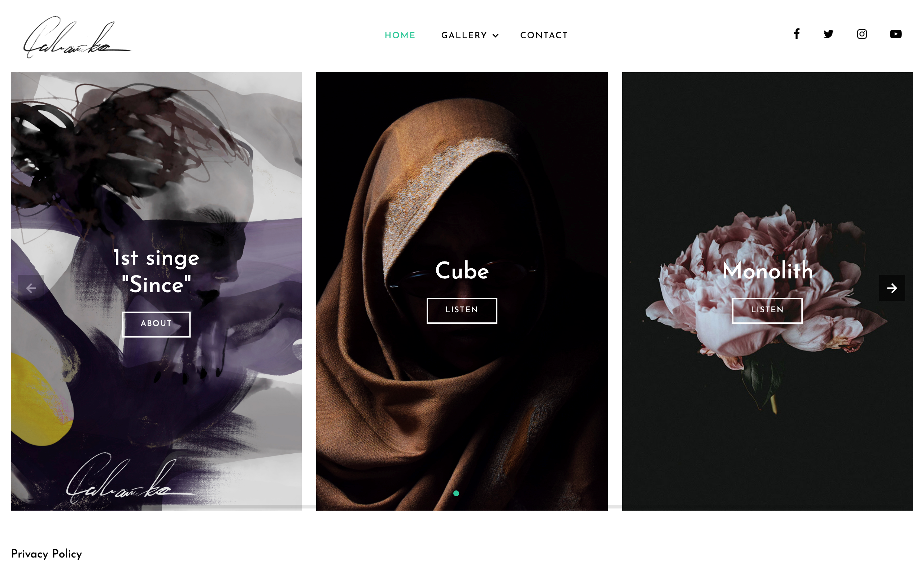Click the Cube slide title
The image size is (924, 577).
tap(462, 270)
